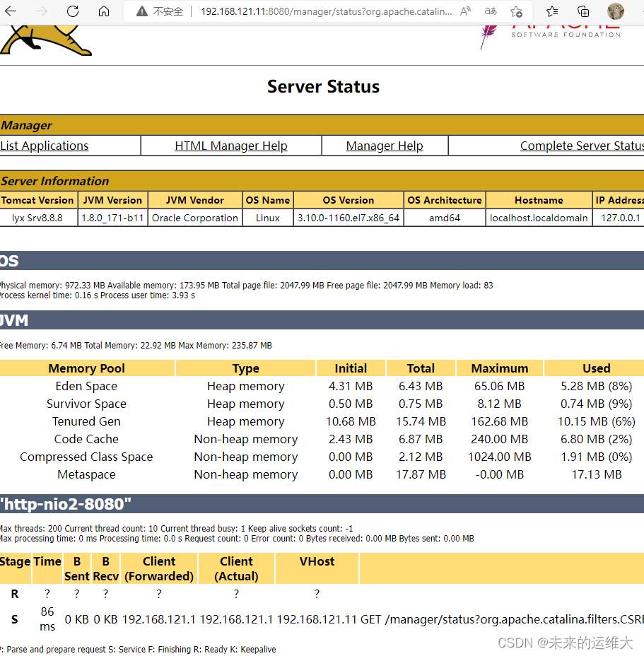Select the Linux OS Name cell
The image size is (644, 656).
click(x=268, y=218)
